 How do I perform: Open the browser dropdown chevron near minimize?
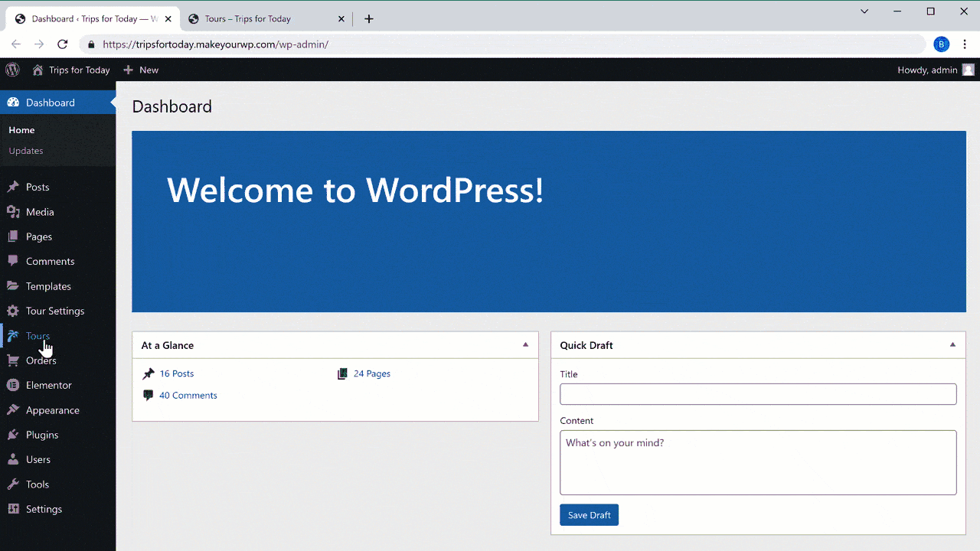point(864,11)
